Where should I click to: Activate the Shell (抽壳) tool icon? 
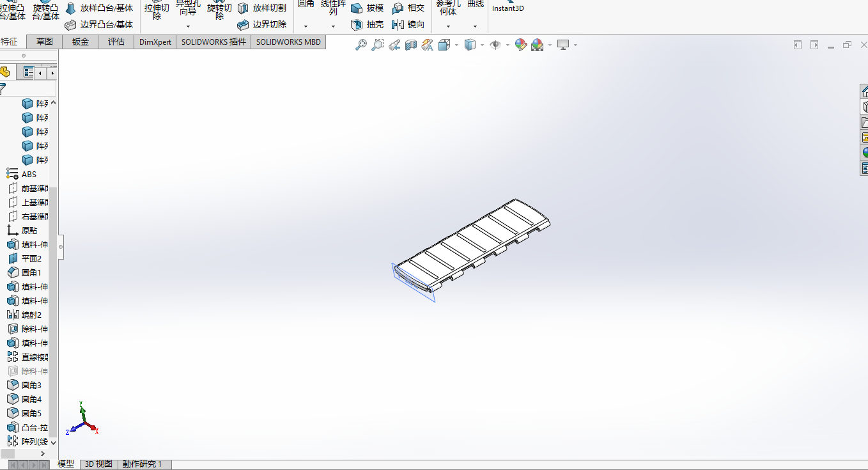(x=357, y=25)
